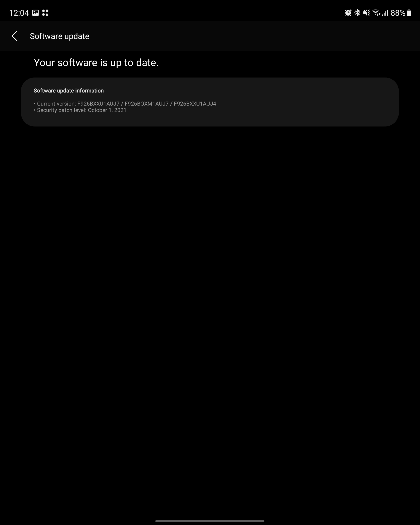Tap the alarm clock status icon
Screen dimensions: 420x525
point(348,13)
